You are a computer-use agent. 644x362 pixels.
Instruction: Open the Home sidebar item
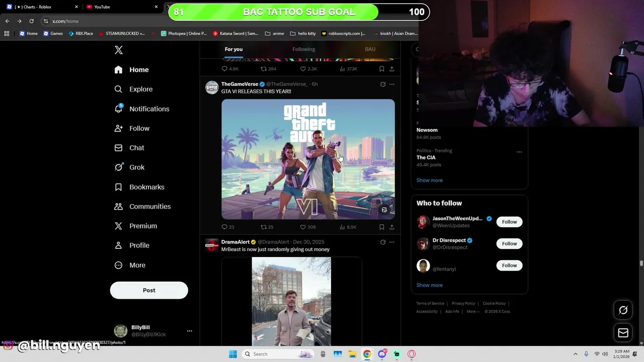(x=132, y=70)
